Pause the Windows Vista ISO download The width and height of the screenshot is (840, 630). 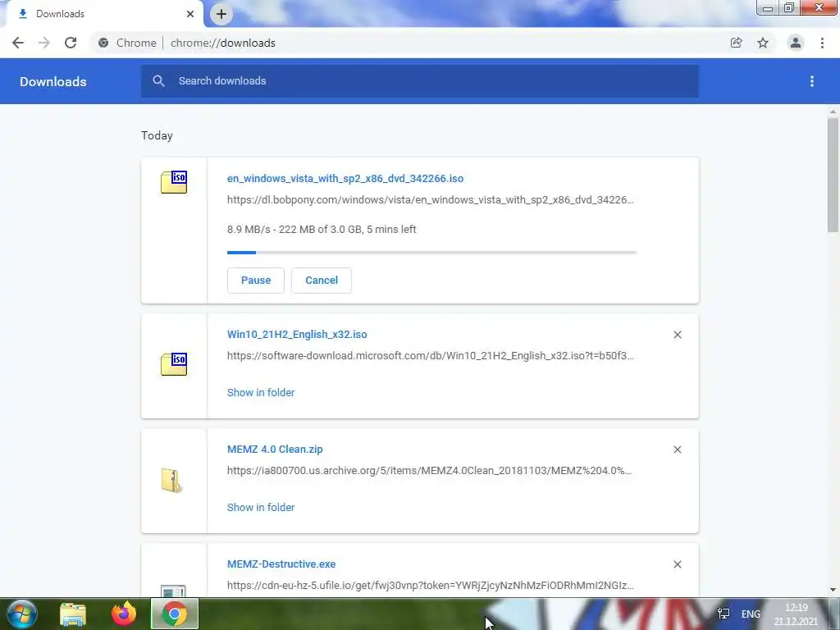(x=256, y=281)
